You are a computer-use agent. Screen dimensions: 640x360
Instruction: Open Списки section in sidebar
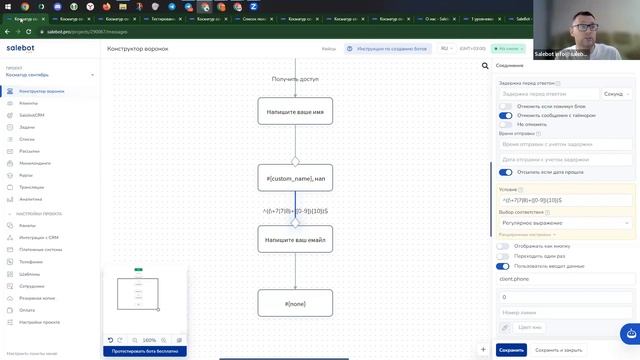[x=27, y=139]
